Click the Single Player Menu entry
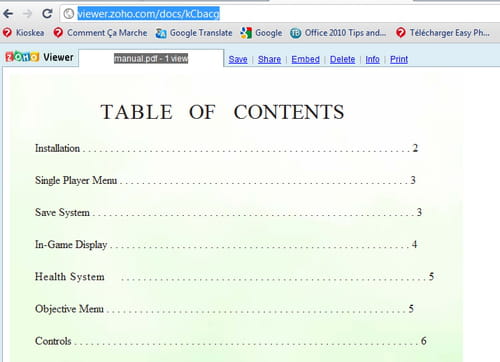The width and height of the screenshot is (500, 362). tap(225, 180)
